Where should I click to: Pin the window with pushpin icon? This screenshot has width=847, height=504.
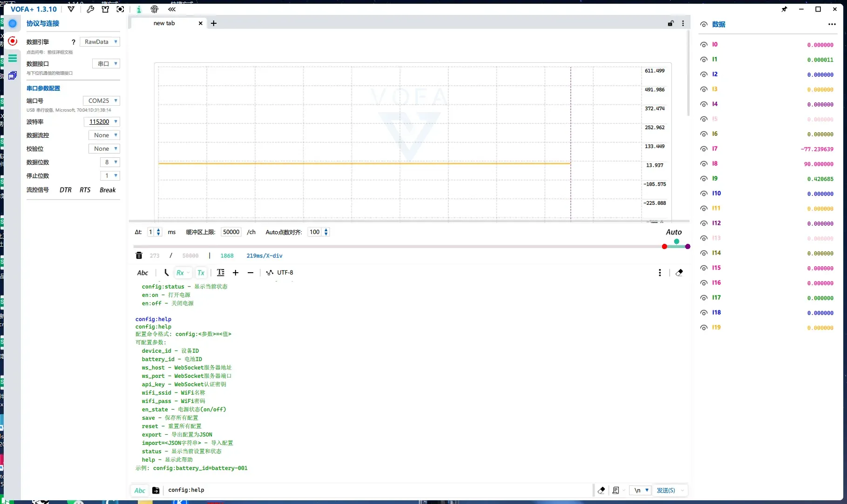tap(784, 9)
